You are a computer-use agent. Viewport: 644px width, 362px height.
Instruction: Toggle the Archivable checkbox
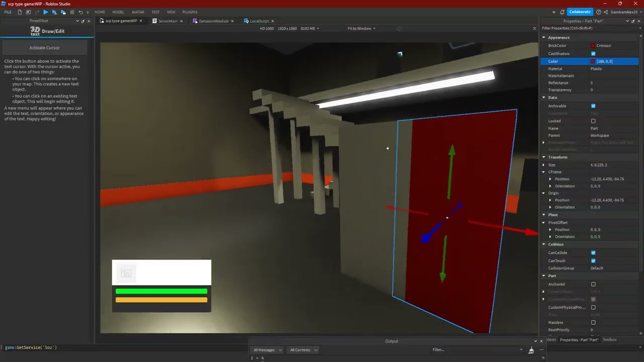[x=593, y=106]
